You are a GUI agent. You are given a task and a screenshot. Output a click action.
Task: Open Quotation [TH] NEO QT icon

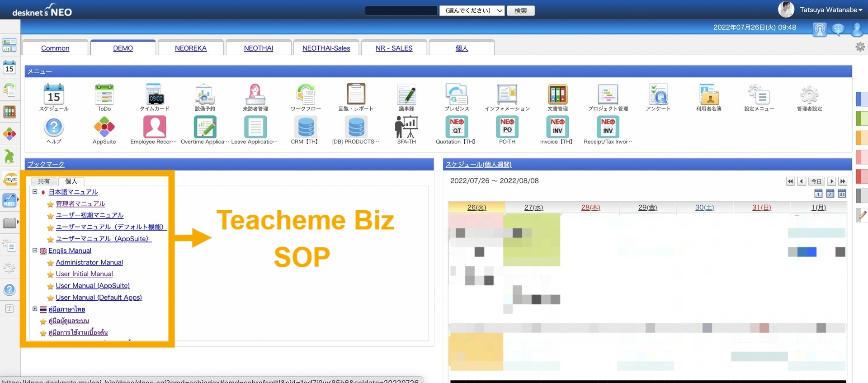coord(457,127)
